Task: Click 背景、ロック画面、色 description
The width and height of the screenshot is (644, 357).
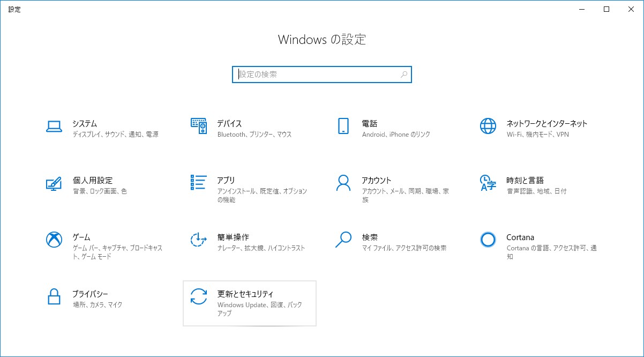Action: 100,191
